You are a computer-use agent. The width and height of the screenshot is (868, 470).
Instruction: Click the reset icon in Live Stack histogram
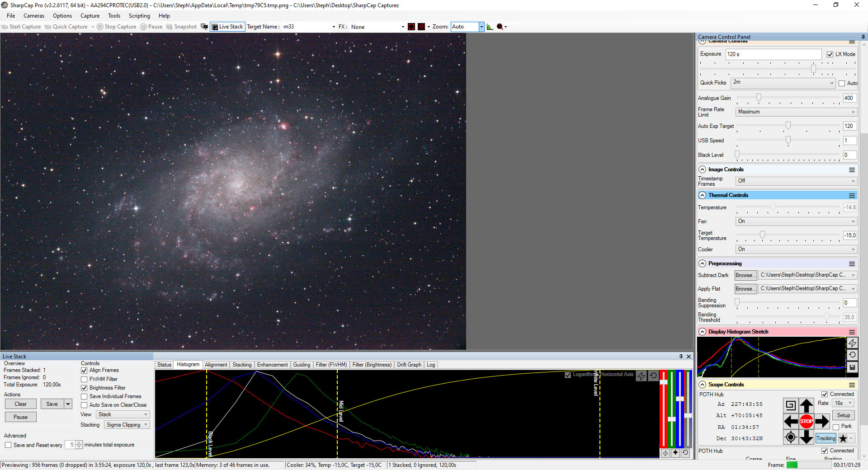click(653, 376)
